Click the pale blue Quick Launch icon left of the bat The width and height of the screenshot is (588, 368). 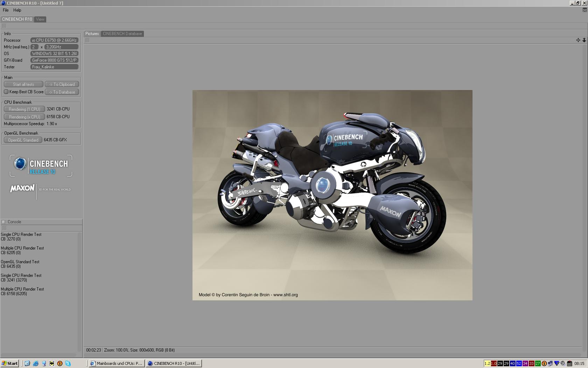coord(44,363)
